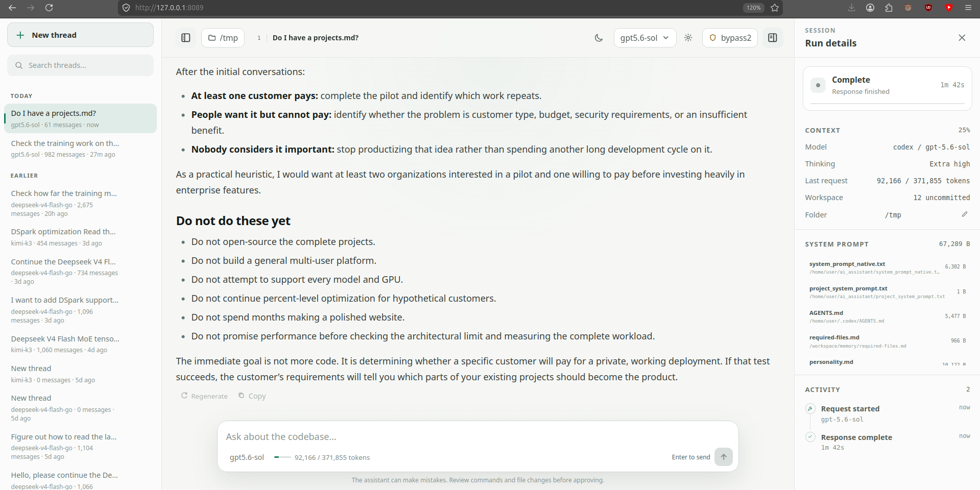980x490 pixels.
Task: Copy the assistant response
Action: [252, 396]
